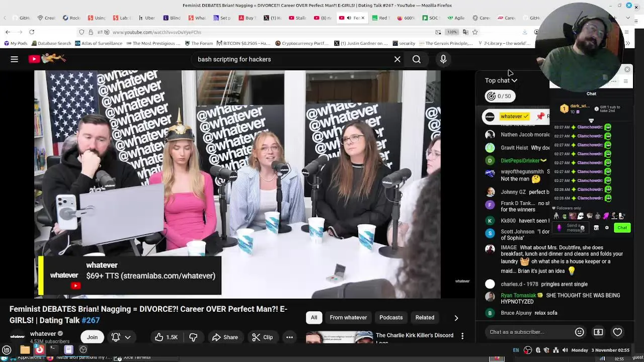This screenshot has height=362, width=644.
Task: Open the volume control in system tray
Action: [x=565, y=350]
